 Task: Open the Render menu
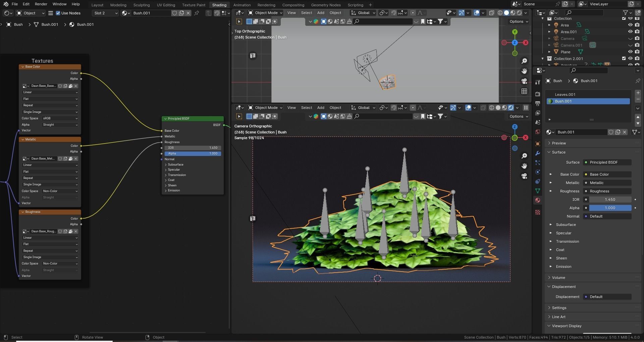[41, 4]
